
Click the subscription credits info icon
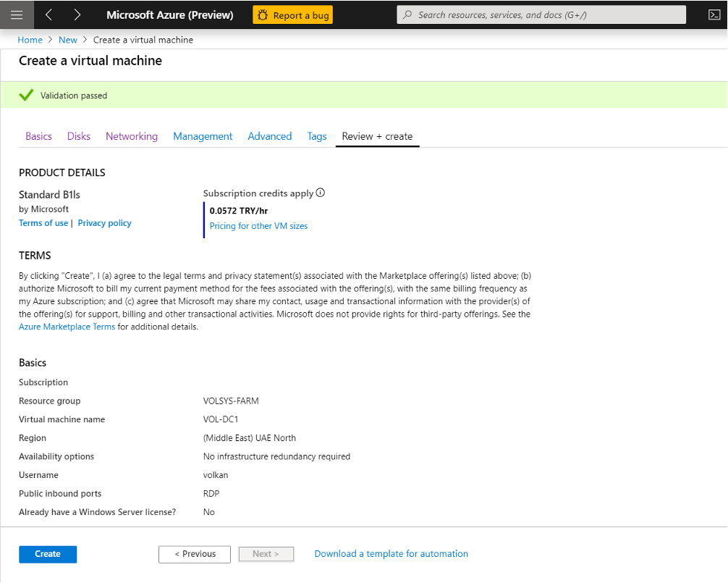pos(321,193)
